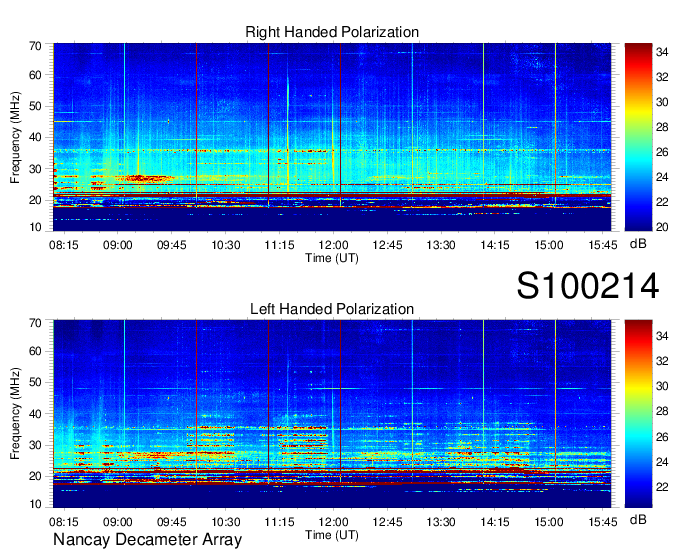Viewport: 680px width, 552px height.
Task: Click the Right Handed Polarization plot title
Action: point(332,32)
